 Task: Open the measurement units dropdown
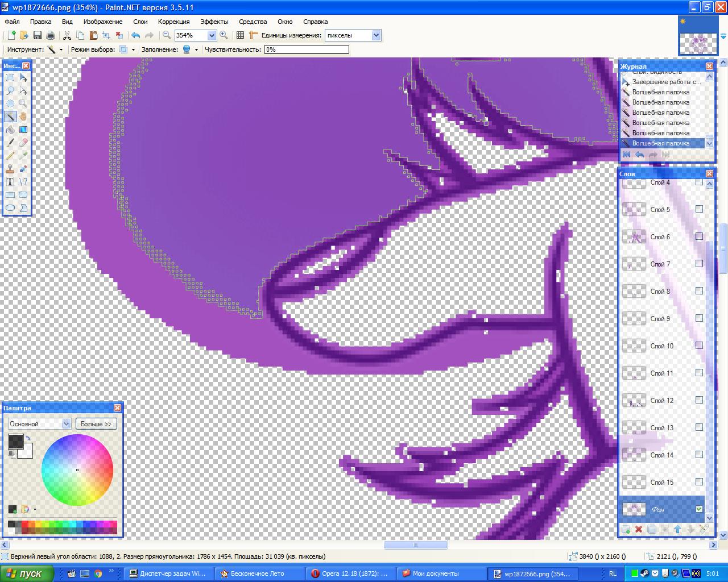(x=376, y=35)
